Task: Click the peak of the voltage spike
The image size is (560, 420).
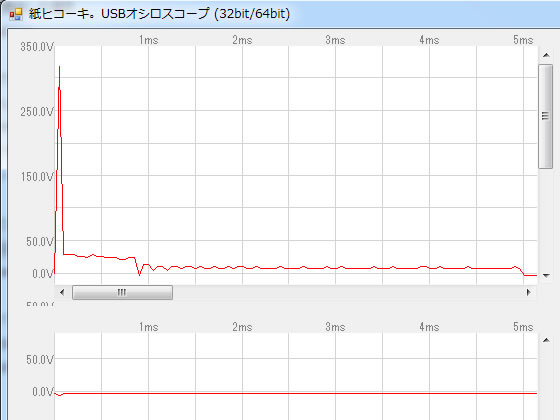Action: click(x=59, y=67)
